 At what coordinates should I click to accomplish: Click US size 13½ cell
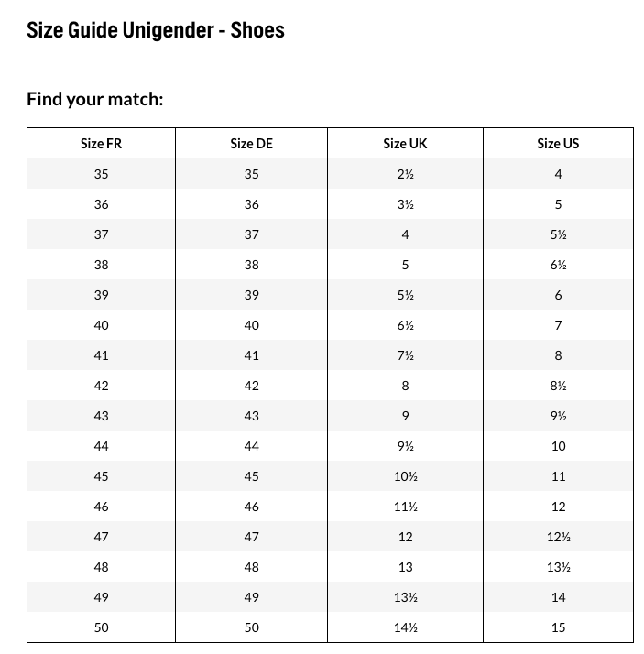[558, 567]
